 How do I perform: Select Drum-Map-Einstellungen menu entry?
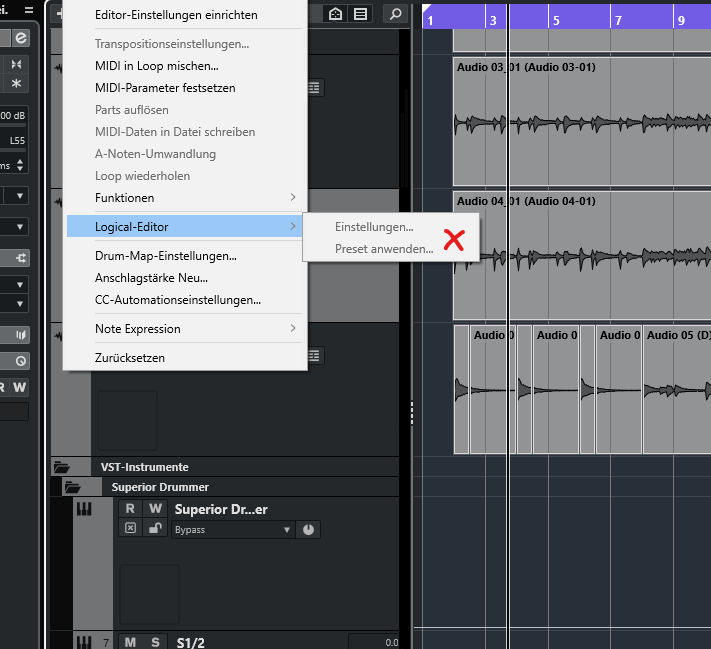(x=165, y=256)
